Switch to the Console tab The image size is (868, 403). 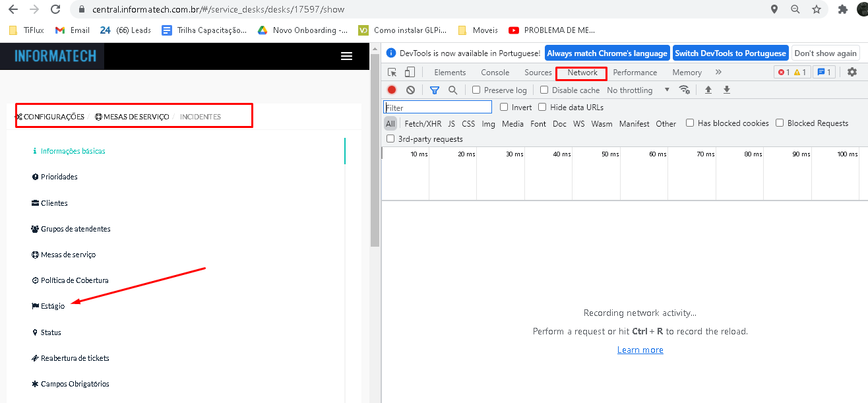(x=495, y=73)
